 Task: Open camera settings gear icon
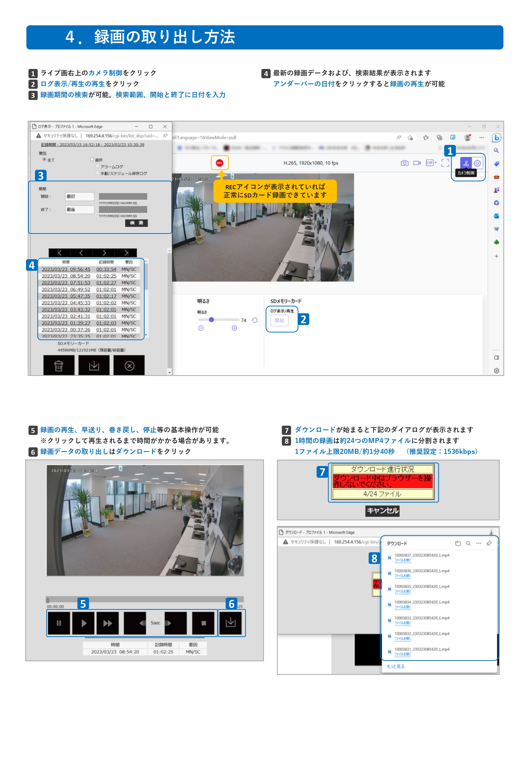pos(477,163)
